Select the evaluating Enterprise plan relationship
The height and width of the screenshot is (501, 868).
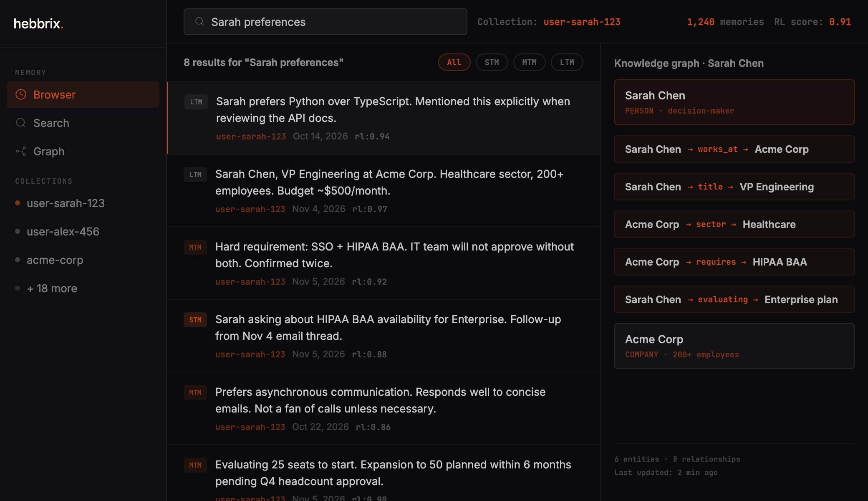734,299
